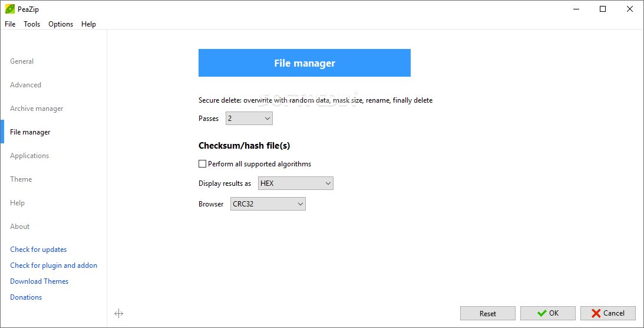Click the Donations link
The width and height of the screenshot is (644, 328).
click(26, 297)
